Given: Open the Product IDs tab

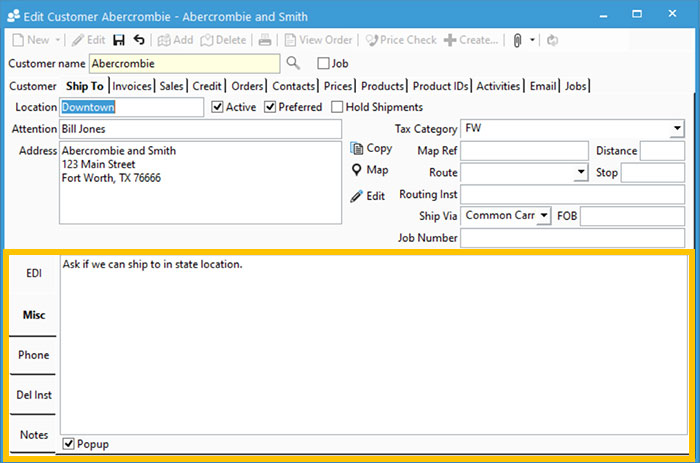Looking at the screenshot, I should coord(441,86).
